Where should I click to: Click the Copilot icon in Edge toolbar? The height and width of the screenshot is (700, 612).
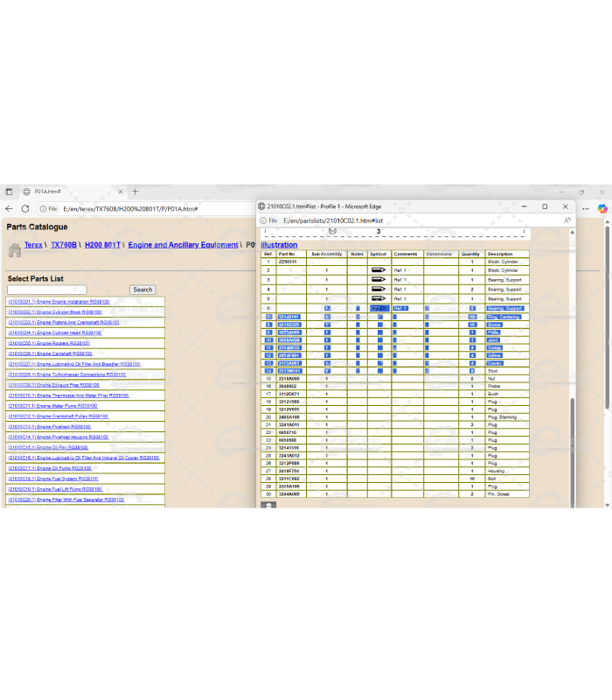(602, 208)
